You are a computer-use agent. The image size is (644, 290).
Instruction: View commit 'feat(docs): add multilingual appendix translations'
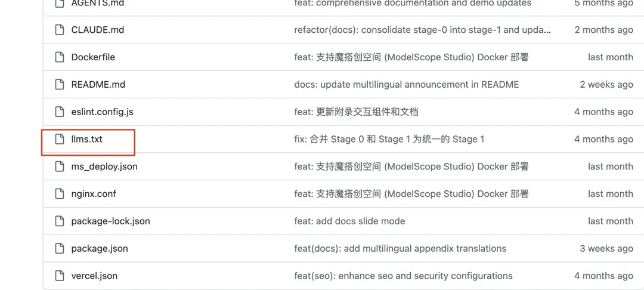pyautogui.click(x=400, y=248)
